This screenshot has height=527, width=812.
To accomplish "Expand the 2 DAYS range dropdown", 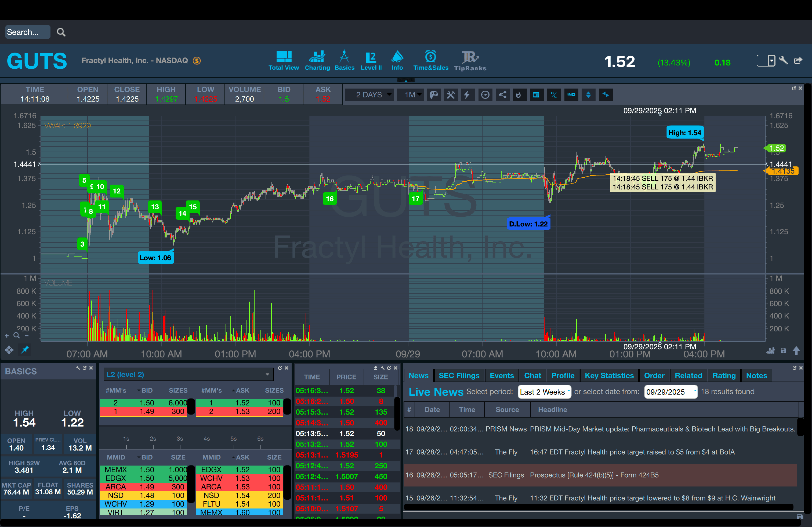I will [370, 95].
